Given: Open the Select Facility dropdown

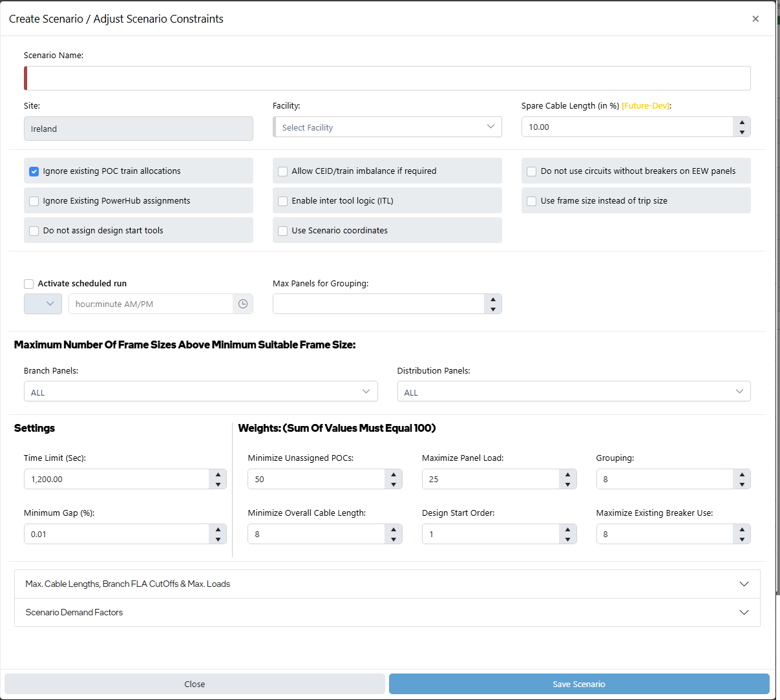Looking at the screenshot, I should (387, 127).
